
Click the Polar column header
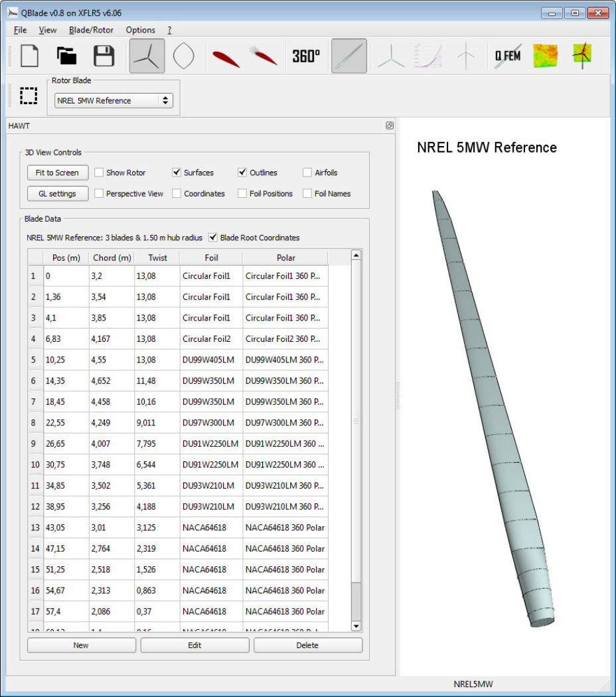tap(286, 258)
